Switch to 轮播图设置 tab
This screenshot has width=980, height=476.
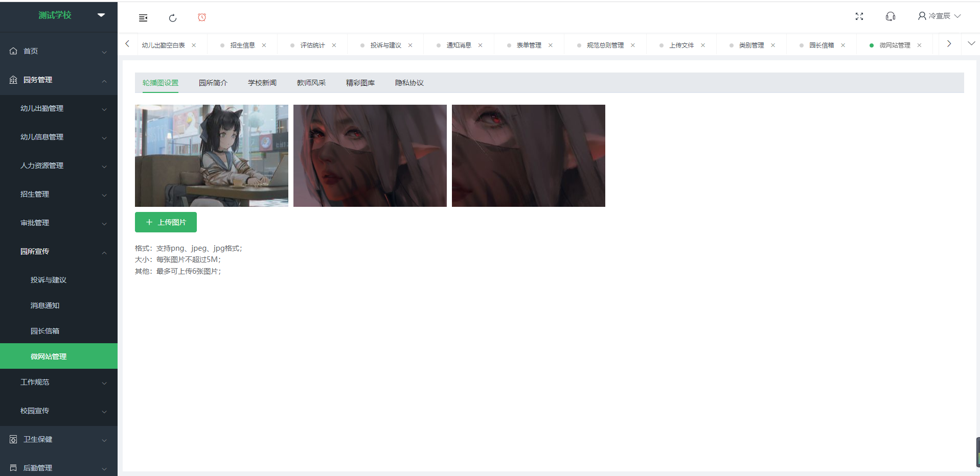[x=161, y=83]
